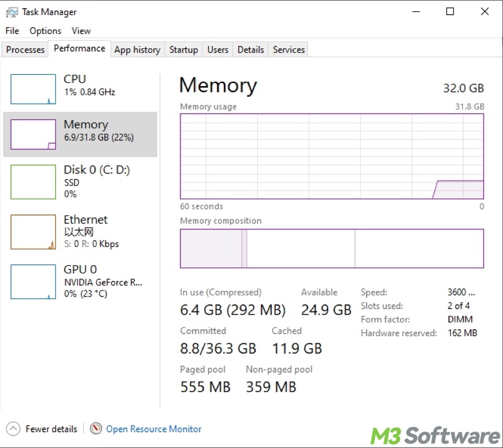Switch to the Startup tab

coord(183,49)
